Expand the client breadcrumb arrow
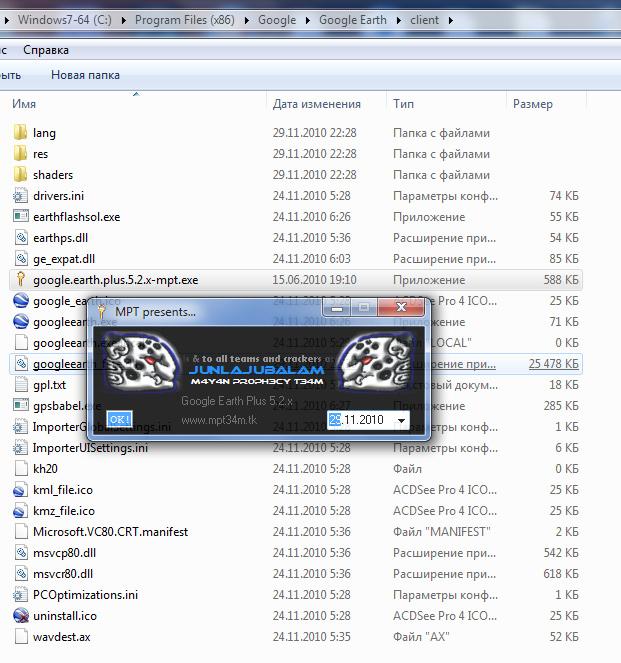This screenshot has width=621, height=663. [451, 20]
